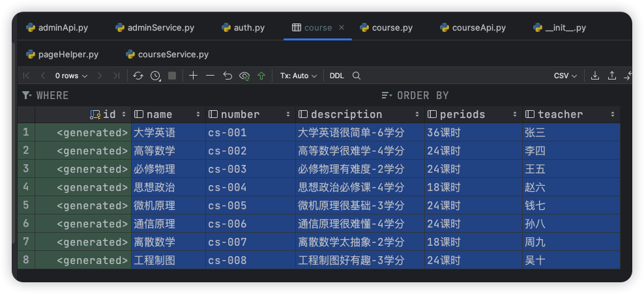
Task: Click the 工程制图 name cell
Action: click(168, 260)
